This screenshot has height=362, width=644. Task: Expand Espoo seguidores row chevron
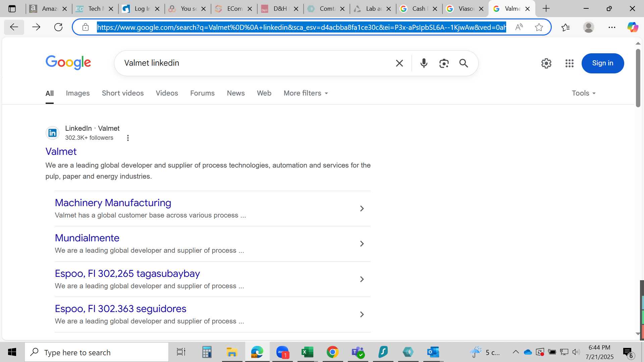pyautogui.click(x=362, y=314)
